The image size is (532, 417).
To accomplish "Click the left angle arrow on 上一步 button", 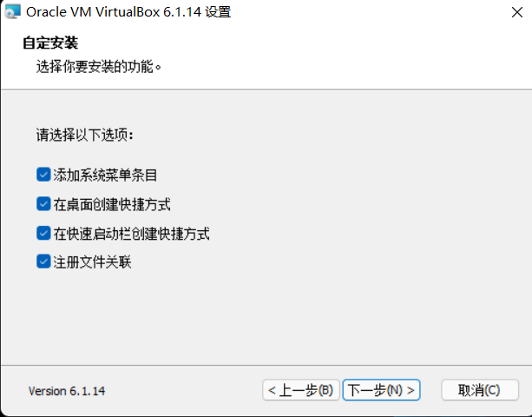I will pyautogui.click(x=272, y=390).
